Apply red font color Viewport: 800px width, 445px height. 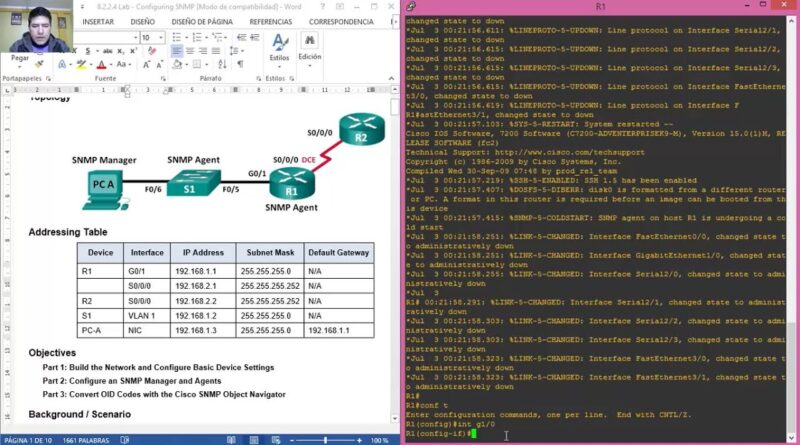coord(101,64)
